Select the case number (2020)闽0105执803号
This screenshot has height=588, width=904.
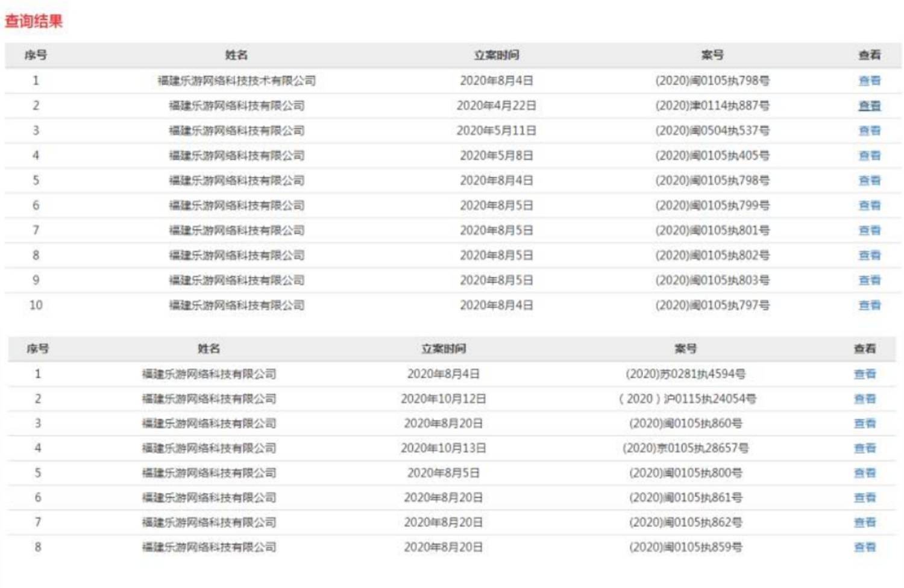[x=712, y=280]
